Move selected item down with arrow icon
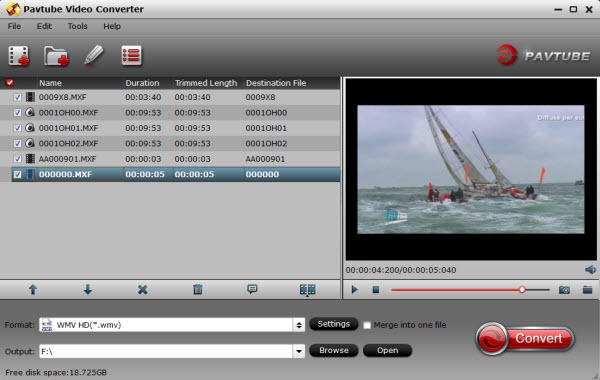 (88, 289)
